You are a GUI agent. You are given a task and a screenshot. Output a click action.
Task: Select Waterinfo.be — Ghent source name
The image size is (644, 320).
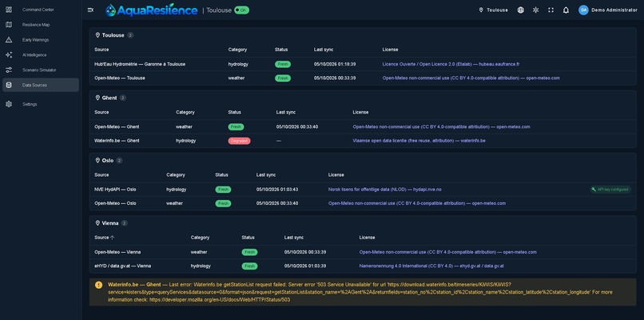point(117,140)
